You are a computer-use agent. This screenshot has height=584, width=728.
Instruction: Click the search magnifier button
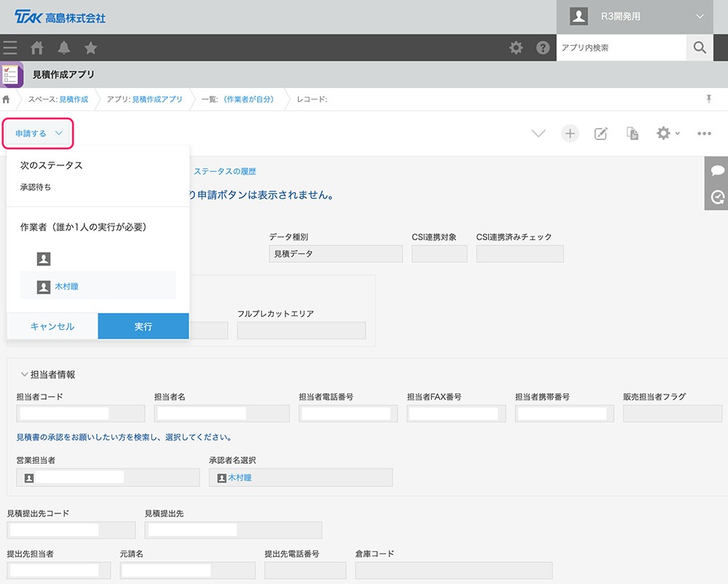coord(700,47)
